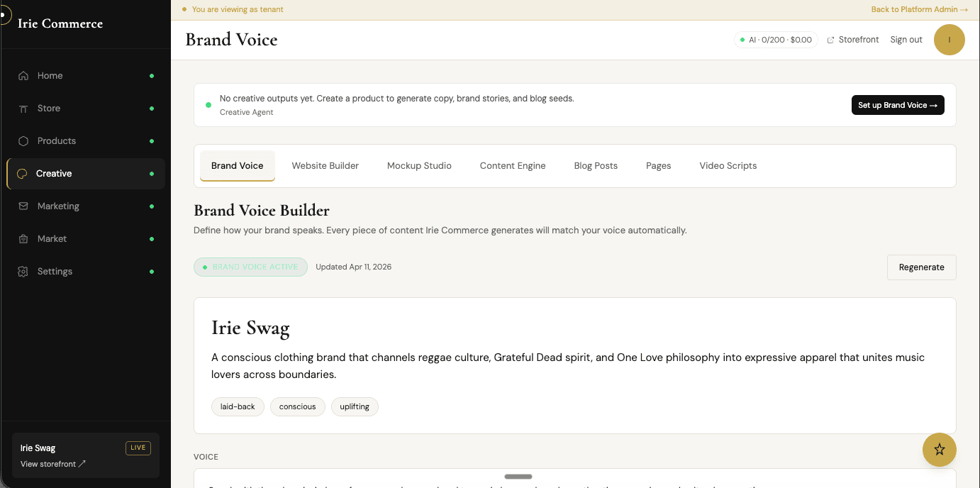
Task: Click the AI usage 0/200 badge
Action: click(x=776, y=40)
